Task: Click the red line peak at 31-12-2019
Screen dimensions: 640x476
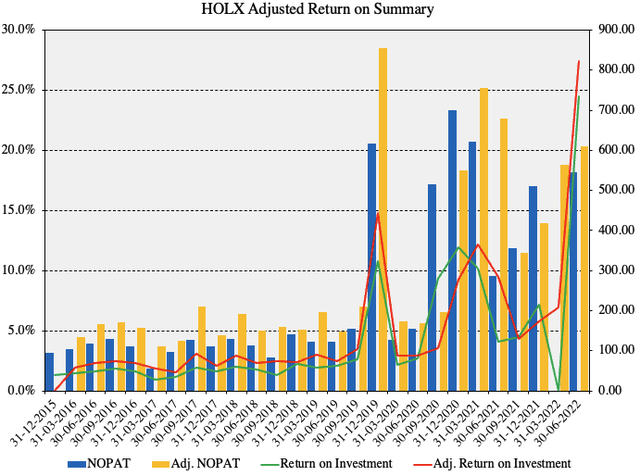Action: [378, 213]
